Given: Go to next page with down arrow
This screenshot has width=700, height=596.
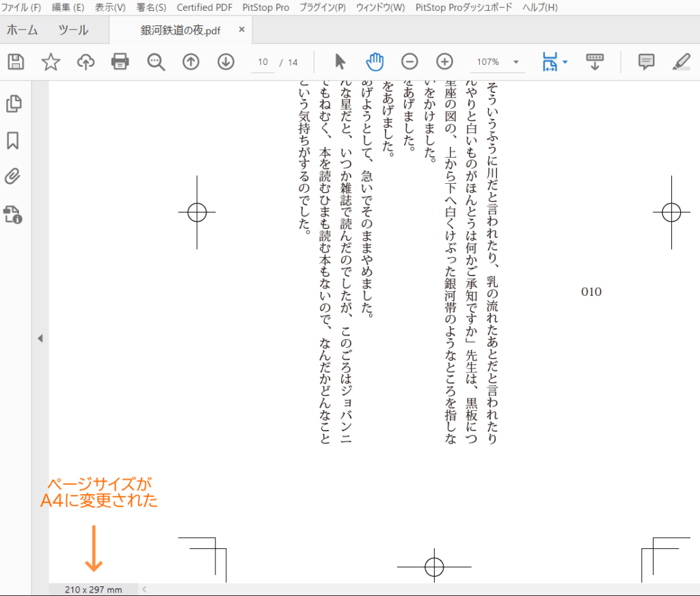Looking at the screenshot, I should coord(226,62).
